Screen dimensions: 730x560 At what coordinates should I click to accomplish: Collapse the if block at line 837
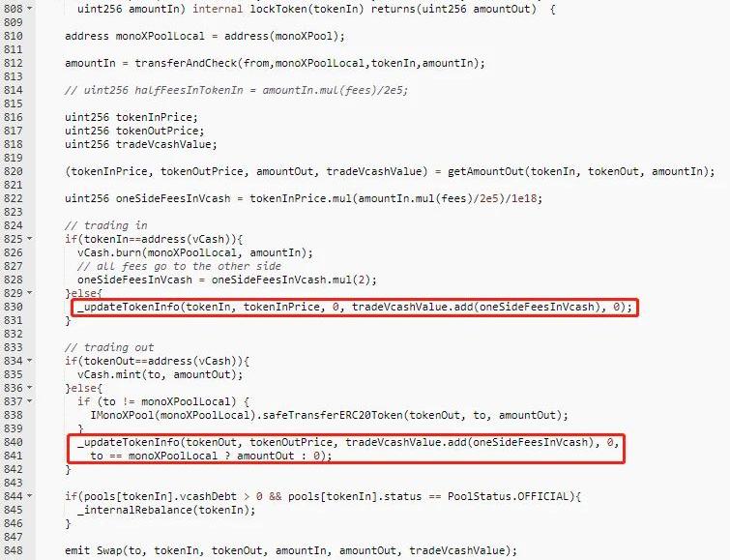pos(30,401)
